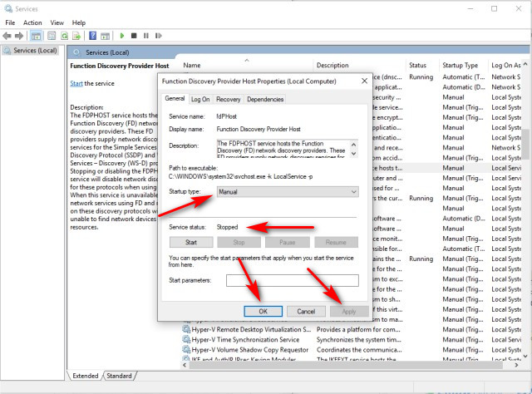Sort by the Log On As column header

tap(506, 65)
